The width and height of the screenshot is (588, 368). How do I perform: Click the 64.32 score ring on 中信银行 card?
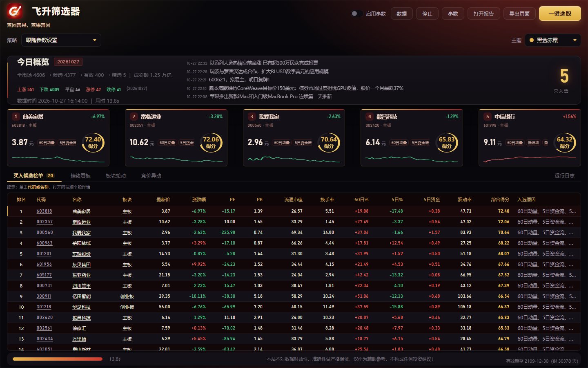(565, 143)
